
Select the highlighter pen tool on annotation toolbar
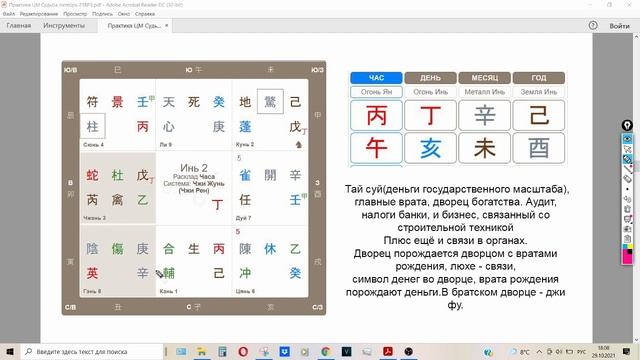pos(627,159)
